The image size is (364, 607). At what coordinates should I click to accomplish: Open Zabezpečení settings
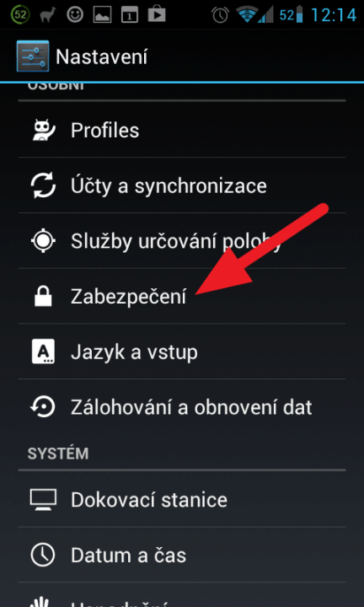coord(182,296)
